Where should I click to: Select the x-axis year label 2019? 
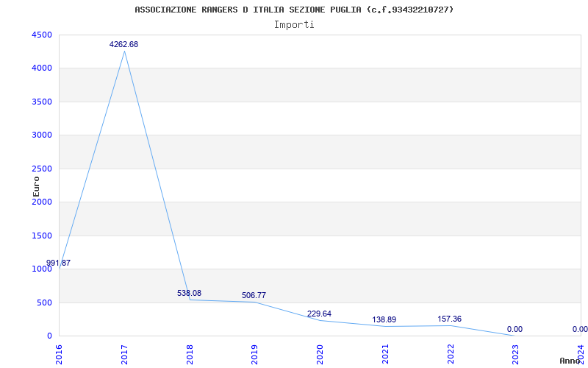(254, 353)
